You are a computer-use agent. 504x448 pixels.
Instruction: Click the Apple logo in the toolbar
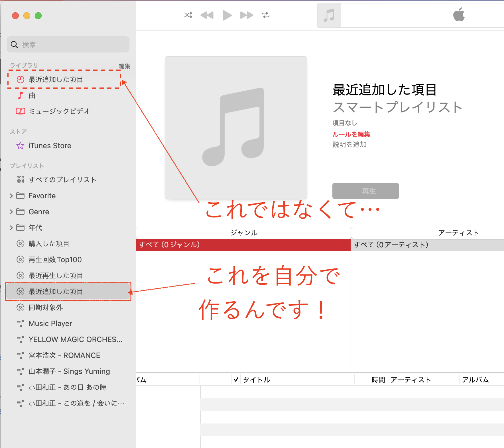click(x=459, y=15)
